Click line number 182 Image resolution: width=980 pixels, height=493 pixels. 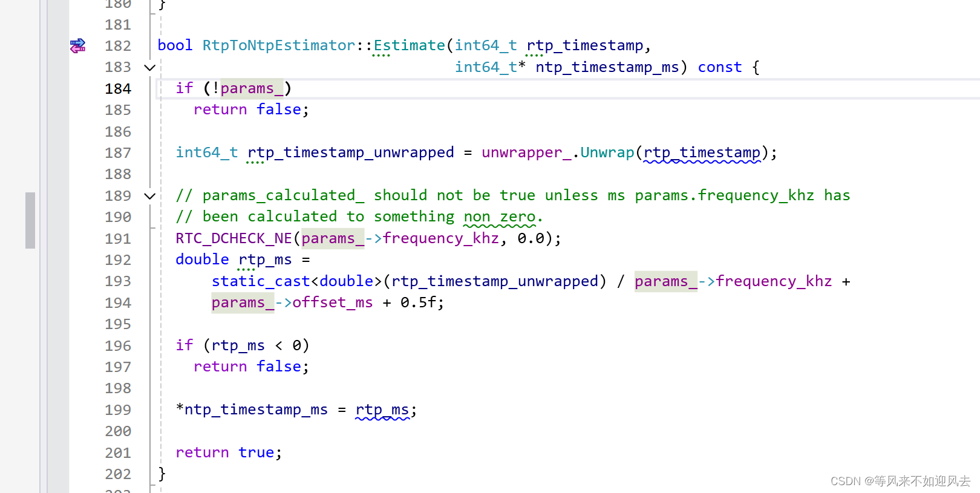point(118,46)
